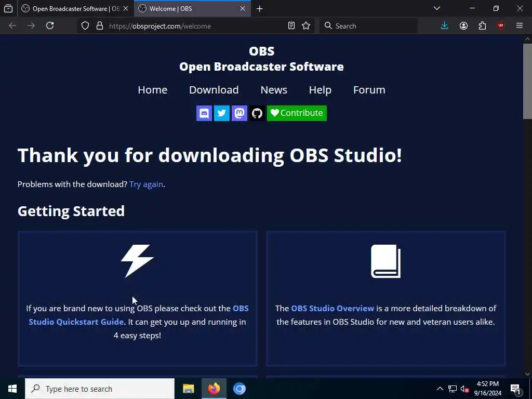
Task: Open the Chromium browser taskbar icon
Action: [239, 389]
